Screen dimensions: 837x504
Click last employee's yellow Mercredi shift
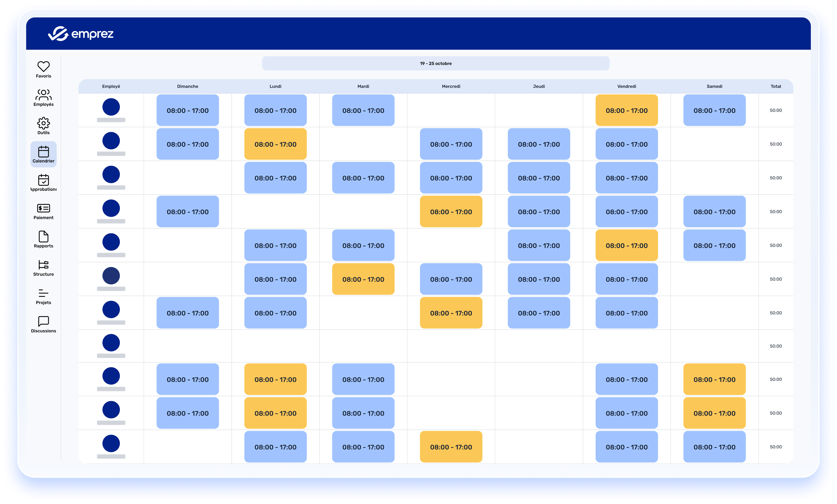point(451,447)
